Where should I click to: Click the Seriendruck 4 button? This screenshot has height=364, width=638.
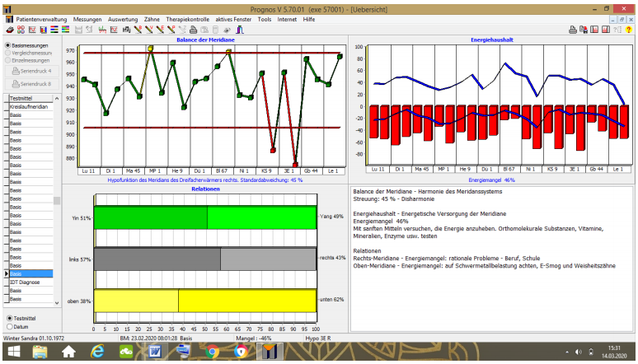pyautogui.click(x=31, y=71)
